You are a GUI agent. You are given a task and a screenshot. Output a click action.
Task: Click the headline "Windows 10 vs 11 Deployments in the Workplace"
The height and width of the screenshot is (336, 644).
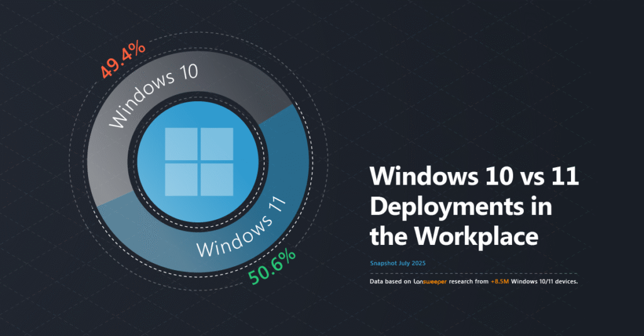click(x=474, y=206)
